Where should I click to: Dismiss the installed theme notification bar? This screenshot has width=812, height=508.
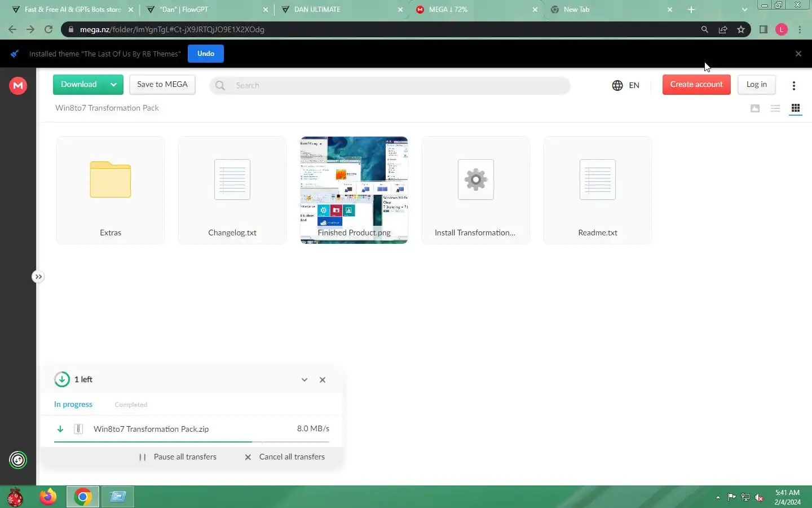coord(798,54)
